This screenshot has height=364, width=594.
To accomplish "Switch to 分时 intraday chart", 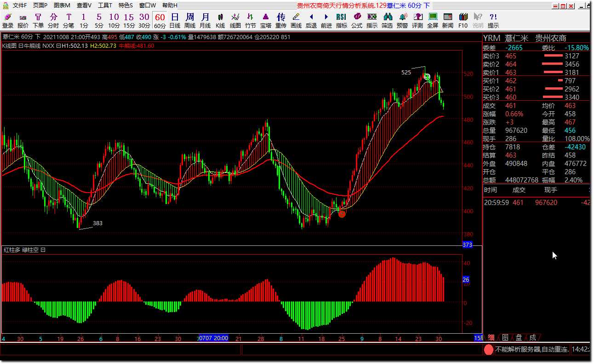I will coord(53,21).
